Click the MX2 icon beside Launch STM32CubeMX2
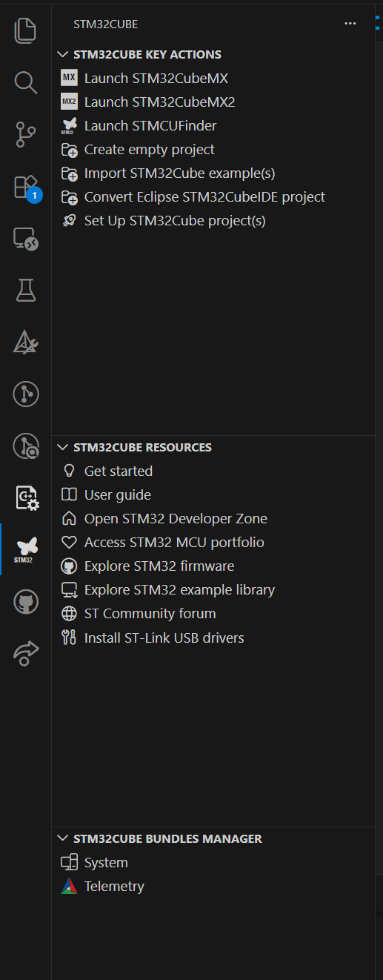This screenshot has height=980, width=383. 69,102
